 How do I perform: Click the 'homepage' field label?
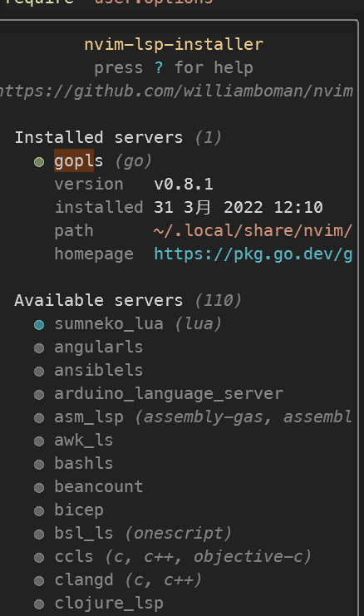(94, 254)
